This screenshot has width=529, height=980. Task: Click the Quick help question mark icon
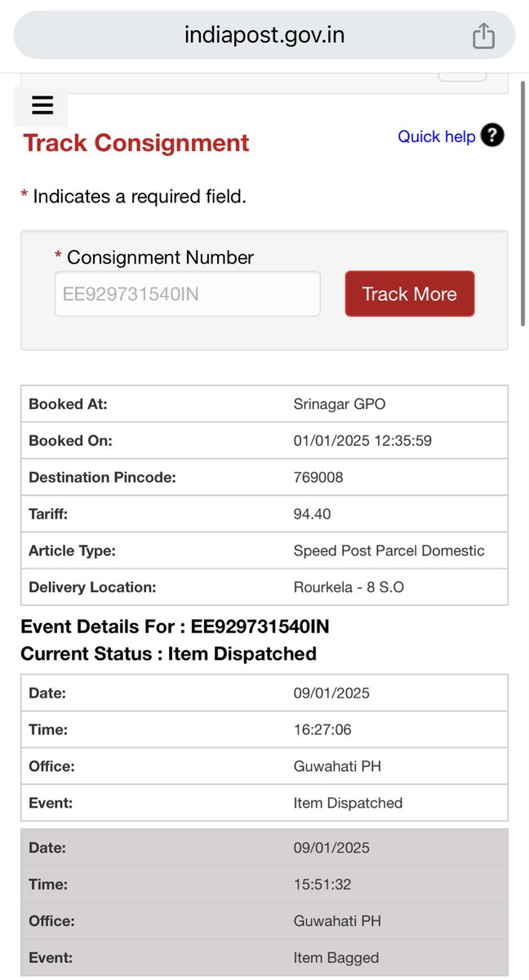tap(492, 136)
